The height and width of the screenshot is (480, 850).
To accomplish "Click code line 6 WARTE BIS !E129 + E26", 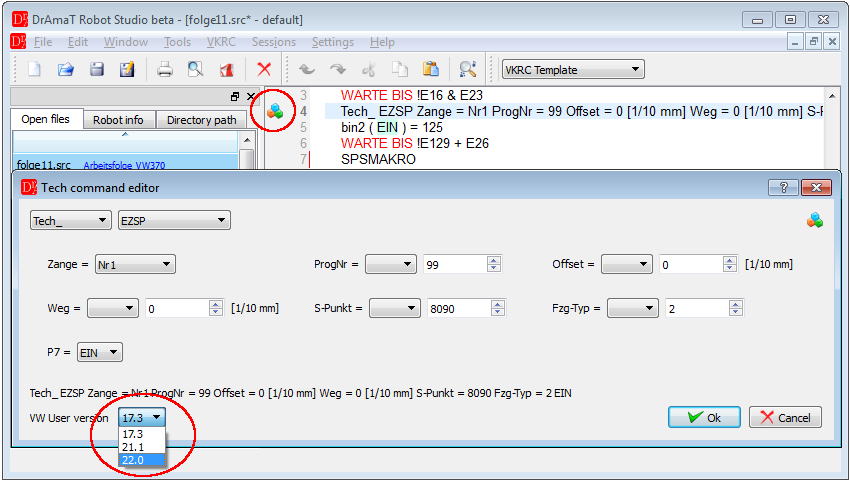I will click(415, 143).
